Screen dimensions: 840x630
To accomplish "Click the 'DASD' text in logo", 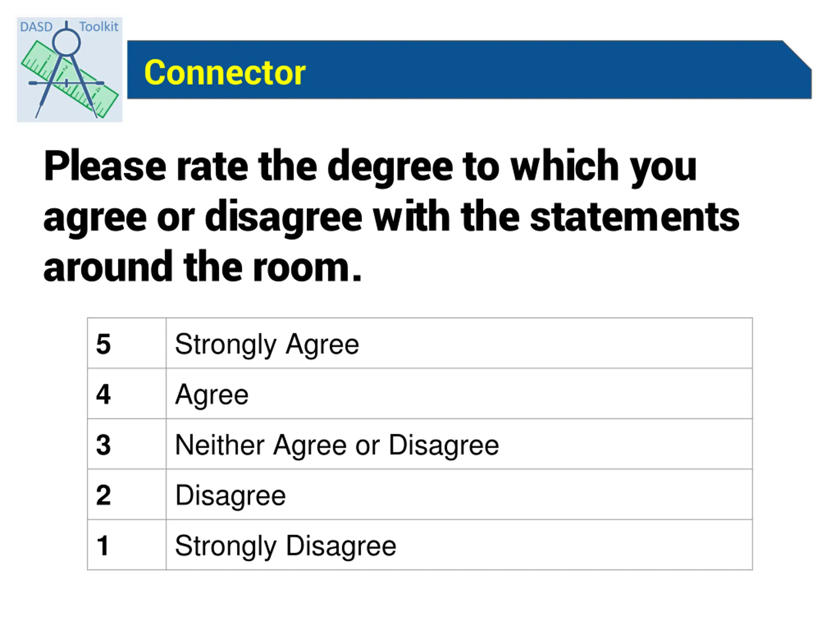I will 36,27.
